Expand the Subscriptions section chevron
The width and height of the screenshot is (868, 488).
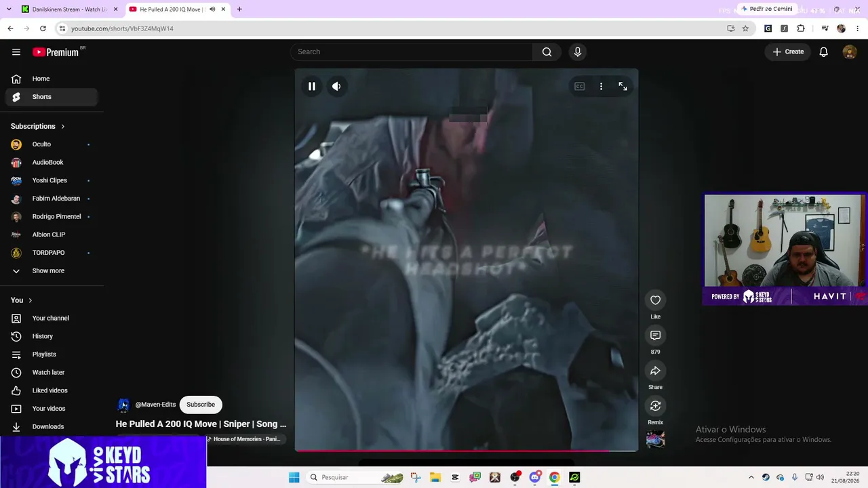point(63,127)
